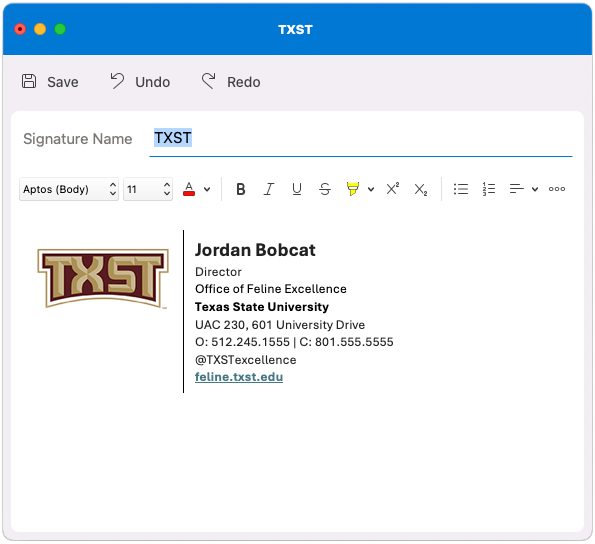Open the font size 11 combo box
Screen dimensions: 595x544
(x=148, y=189)
